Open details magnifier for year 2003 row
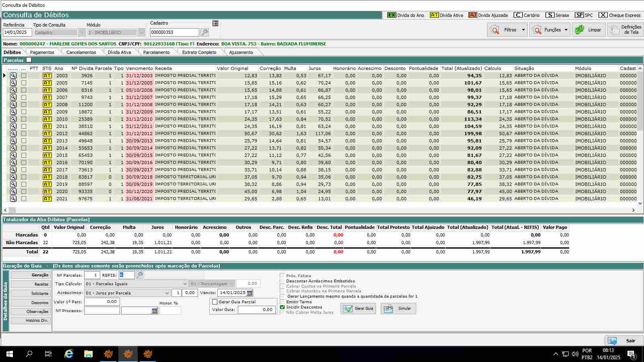644x362 pixels. (13, 76)
